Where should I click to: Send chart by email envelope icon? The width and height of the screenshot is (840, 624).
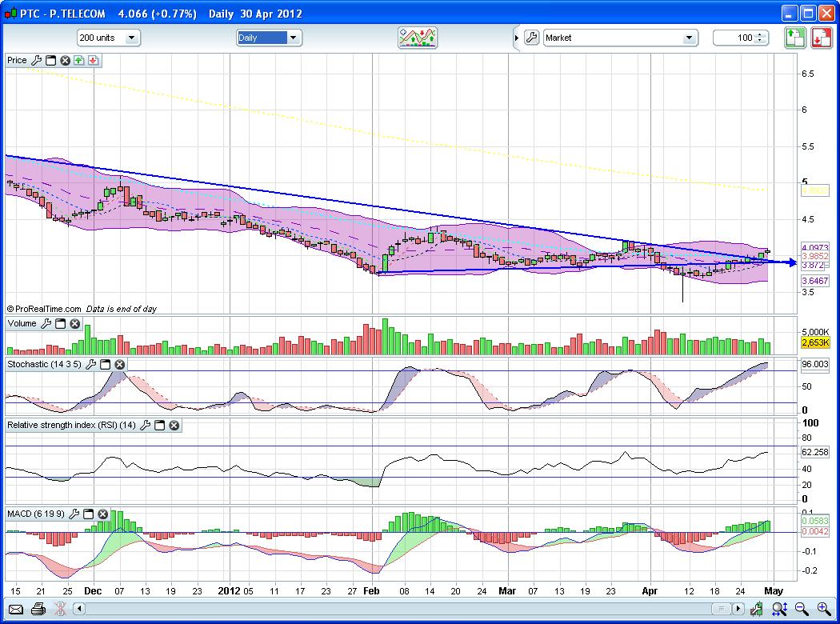[x=15, y=609]
